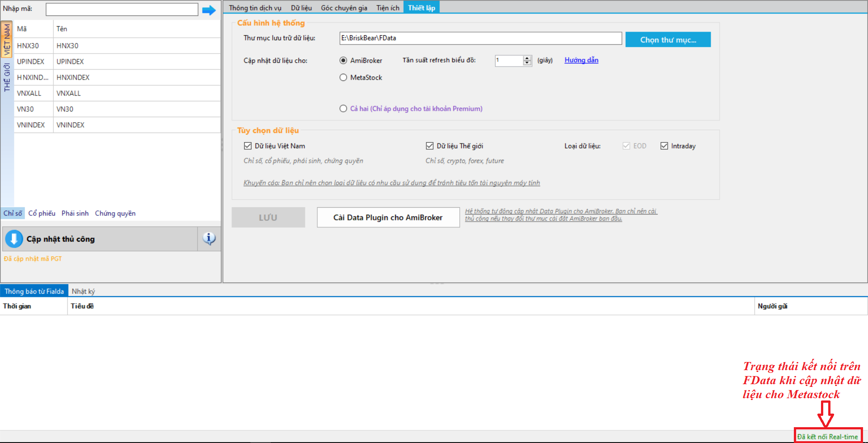Viewport: 868px width, 443px height.
Task: Switch to the Nhật ký tab
Action: [83, 291]
